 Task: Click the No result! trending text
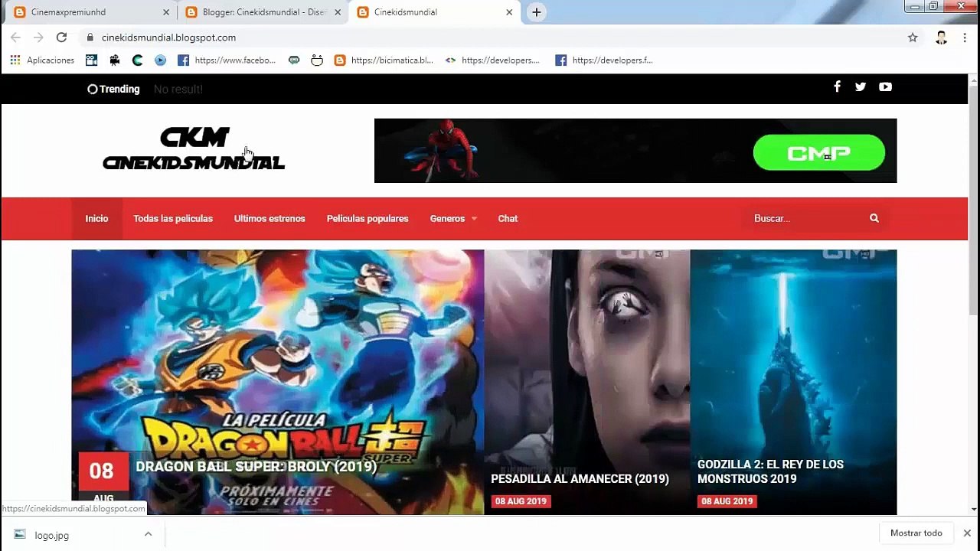[178, 89]
